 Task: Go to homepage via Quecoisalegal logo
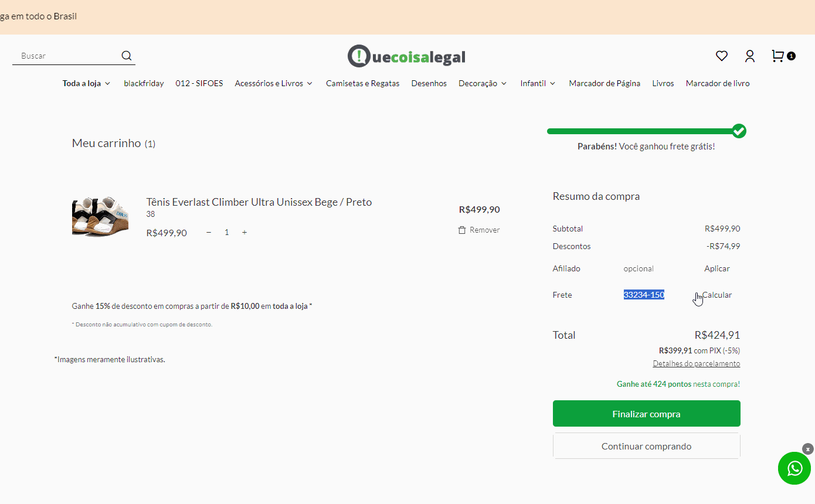[x=406, y=56]
